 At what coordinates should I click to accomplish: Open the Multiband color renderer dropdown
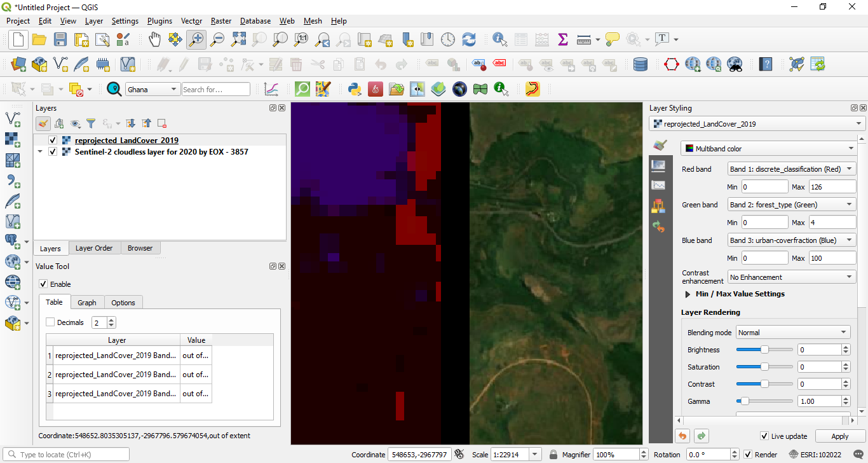[769, 149]
